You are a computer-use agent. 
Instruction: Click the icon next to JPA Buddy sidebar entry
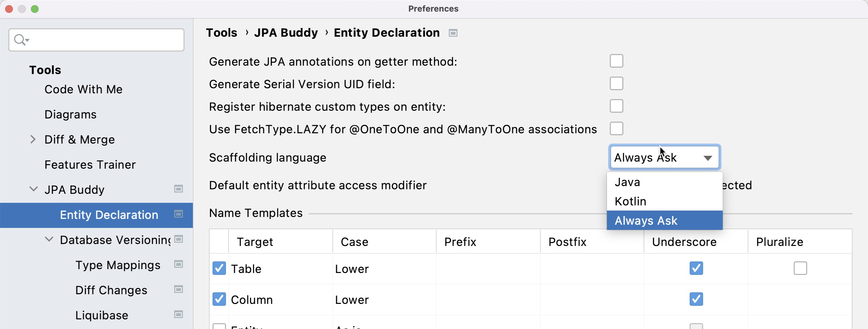(178, 189)
